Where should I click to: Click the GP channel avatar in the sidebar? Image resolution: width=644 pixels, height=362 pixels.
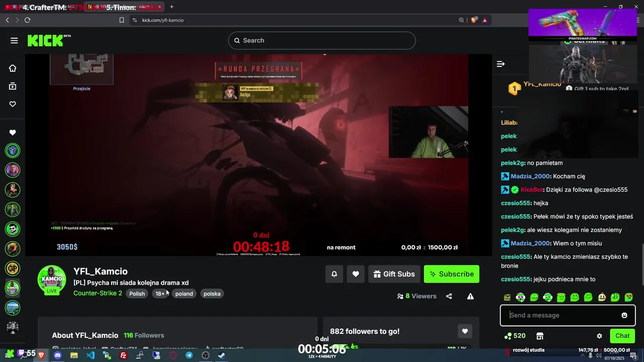tap(13, 268)
